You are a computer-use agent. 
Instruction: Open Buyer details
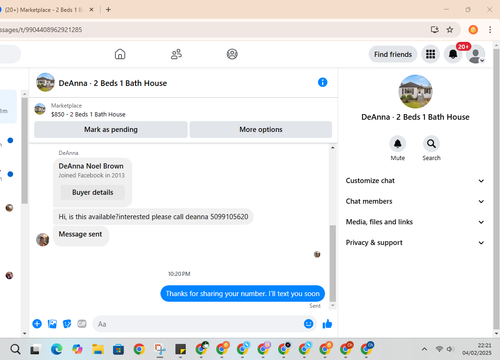93,192
